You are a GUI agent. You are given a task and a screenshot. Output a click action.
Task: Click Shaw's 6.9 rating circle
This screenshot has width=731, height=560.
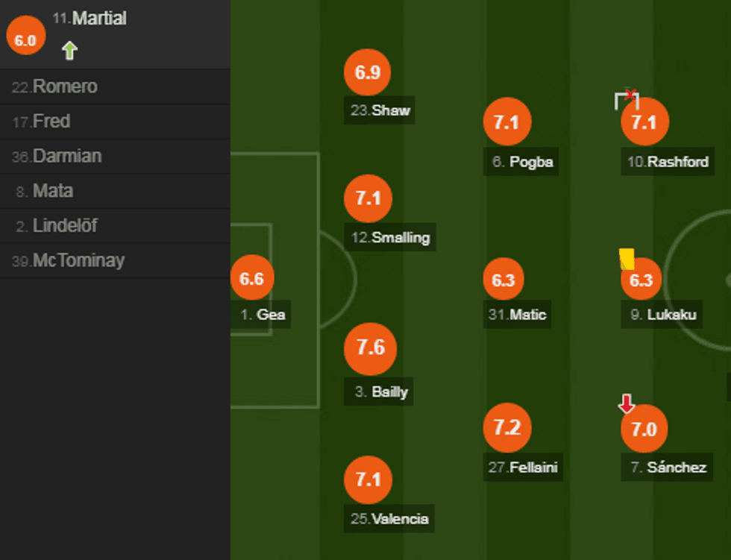368,72
